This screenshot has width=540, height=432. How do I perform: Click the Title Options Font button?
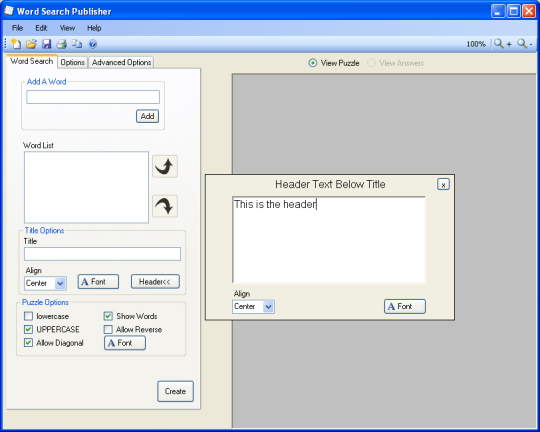(98, 282)
